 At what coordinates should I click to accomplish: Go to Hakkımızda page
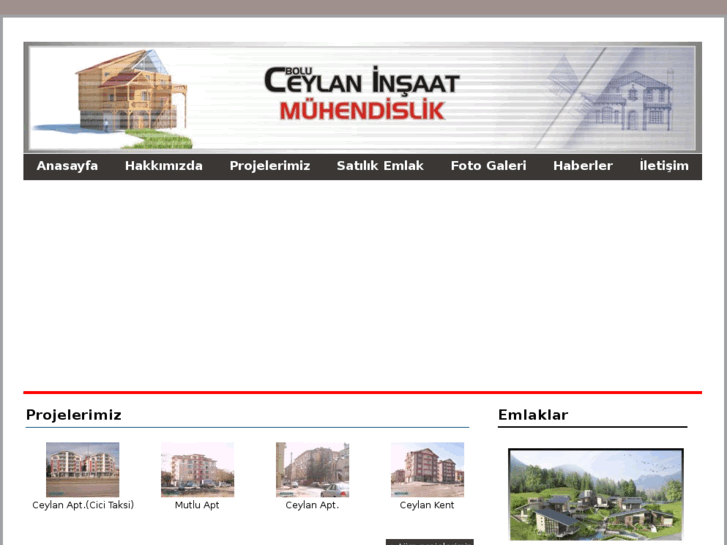coord(164,166)
